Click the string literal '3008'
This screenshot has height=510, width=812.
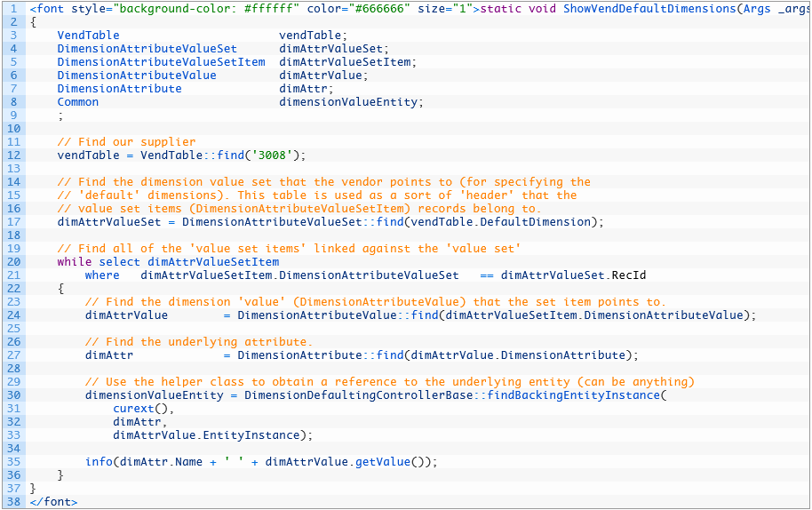[273, 155]
